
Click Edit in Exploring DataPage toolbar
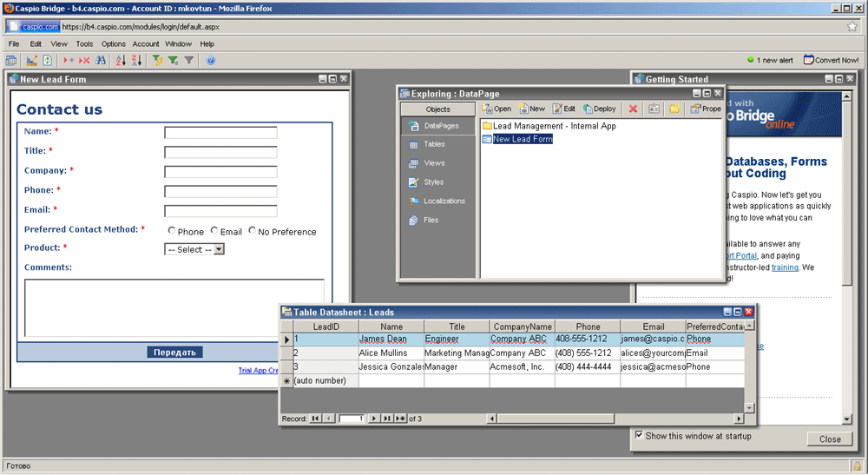(x=564, y=109)
